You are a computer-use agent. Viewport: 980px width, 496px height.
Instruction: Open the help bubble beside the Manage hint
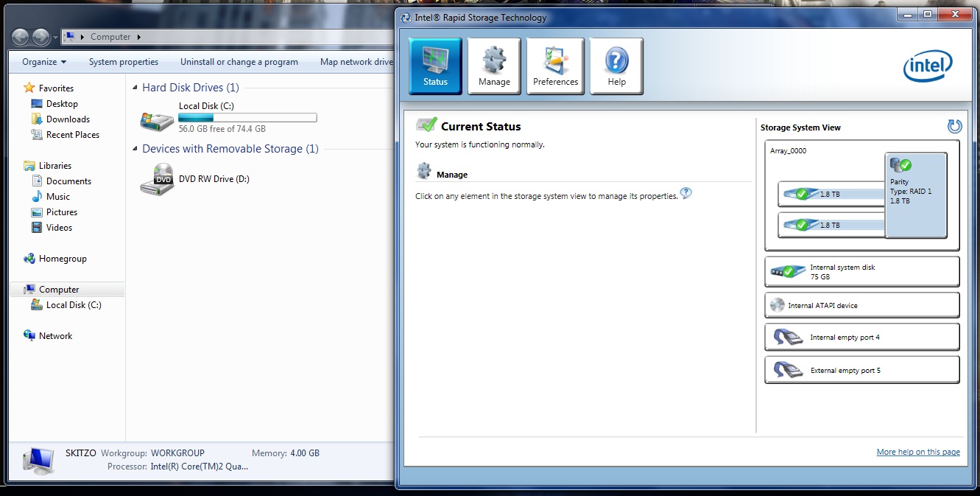(686, 194)
